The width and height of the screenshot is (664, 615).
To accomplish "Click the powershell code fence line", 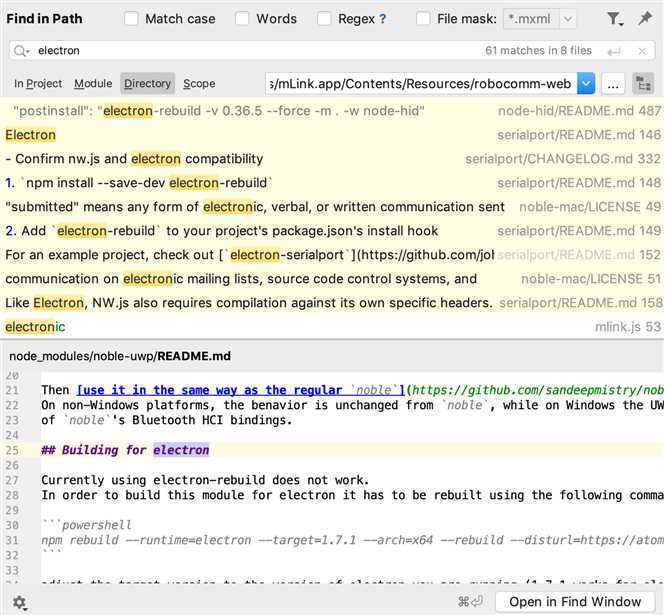I will tap(87, 525).
